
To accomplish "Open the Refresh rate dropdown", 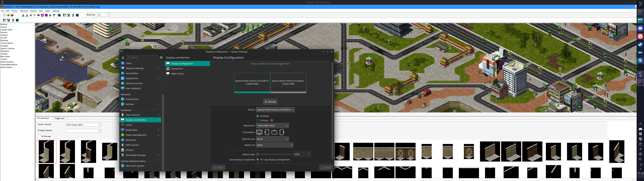I will tap(272, 139).
